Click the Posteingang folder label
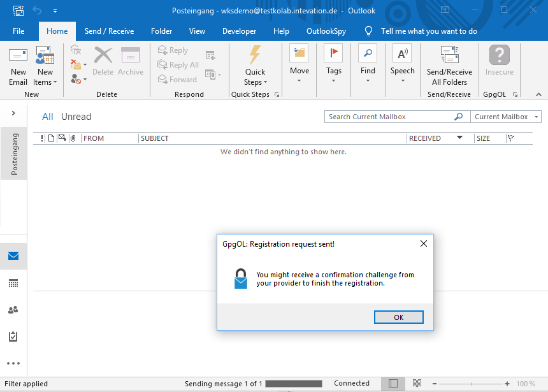Screen dimensions: 548x392 tap(14, 154)
